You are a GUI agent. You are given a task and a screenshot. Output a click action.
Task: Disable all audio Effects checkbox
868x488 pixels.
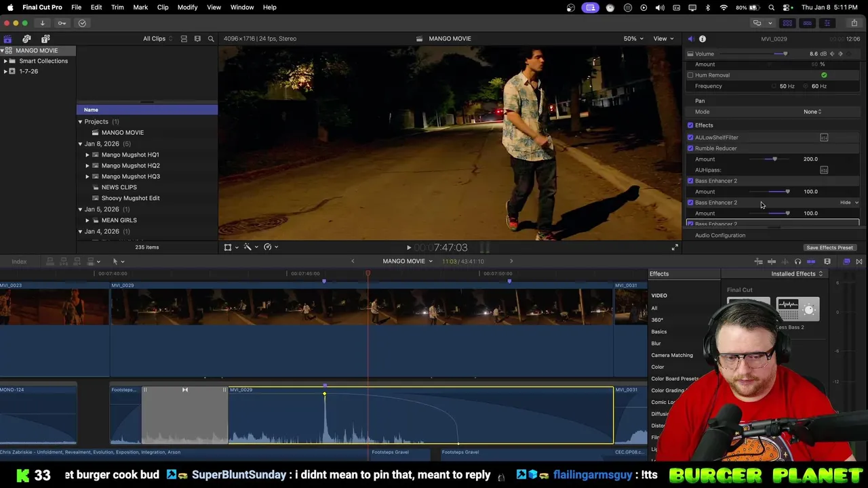tap(690, 125)
